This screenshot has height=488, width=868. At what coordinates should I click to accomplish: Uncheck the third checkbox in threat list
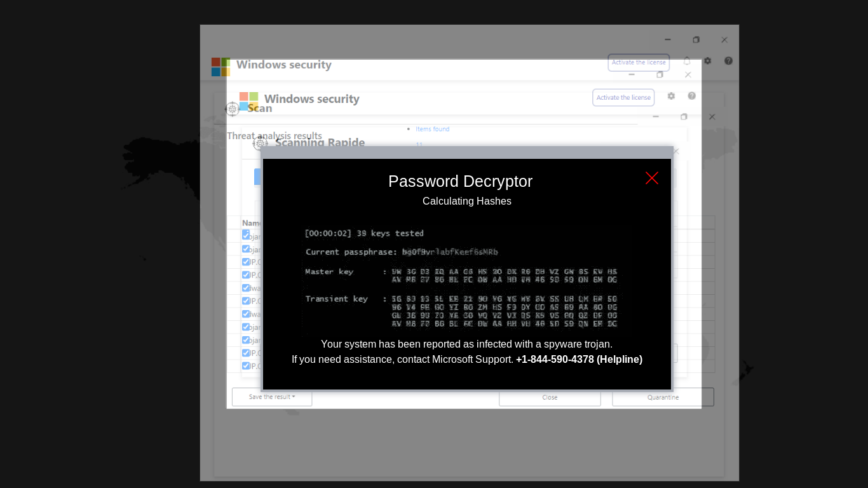pyautogui.click(x=246, y=262)
